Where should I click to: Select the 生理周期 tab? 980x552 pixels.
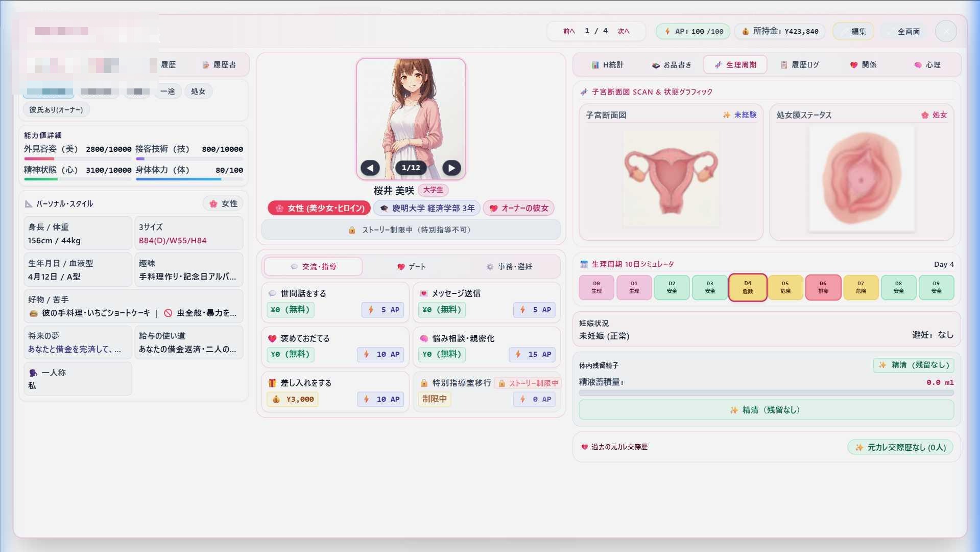pyautogui.click(x=735, y=65)
